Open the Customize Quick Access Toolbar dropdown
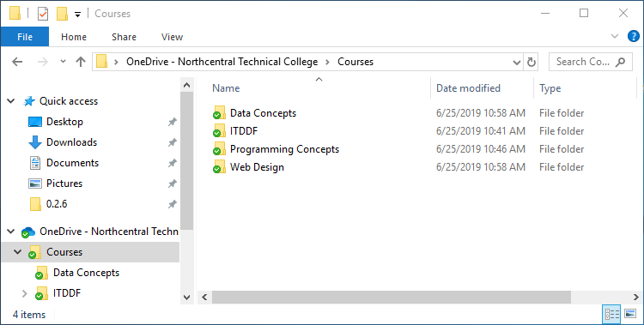Screen dimensions: 644x325 point(77,15)
